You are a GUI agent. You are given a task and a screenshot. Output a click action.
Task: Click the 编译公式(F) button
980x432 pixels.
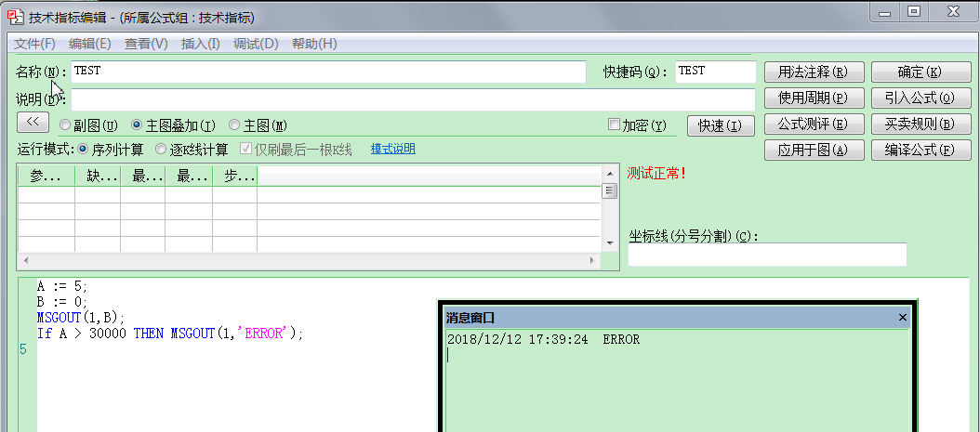click(920, 151)
